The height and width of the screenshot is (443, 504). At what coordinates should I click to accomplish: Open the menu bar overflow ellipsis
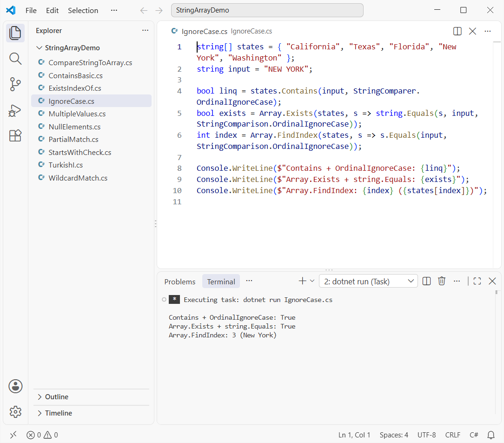point(114,10)
